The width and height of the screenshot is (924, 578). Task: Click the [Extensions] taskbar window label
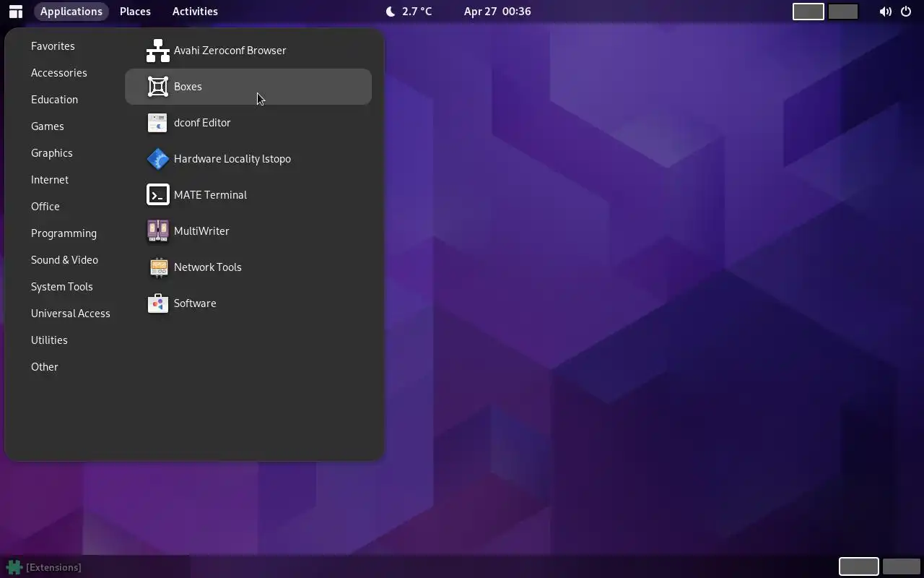click(x=53, y=567)
